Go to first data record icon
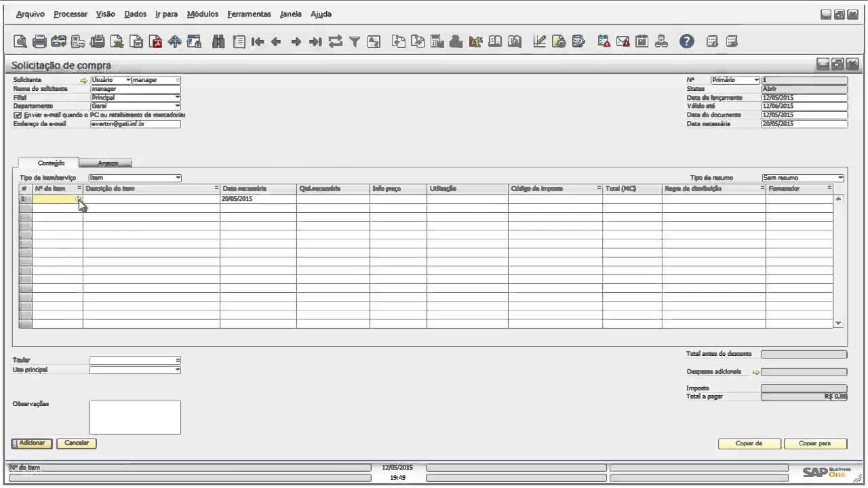This screenshot has width=868, height=488. [258, 41]
